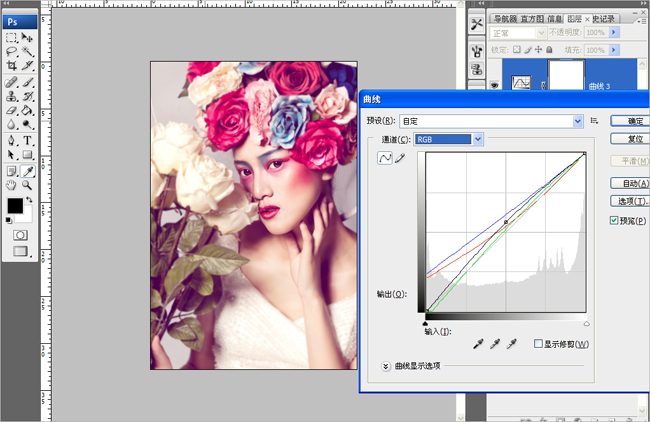This screenshot has width=650, height=422.
Task: Open the 不透明度 opacity slider arrow
Action: (614, 32)
